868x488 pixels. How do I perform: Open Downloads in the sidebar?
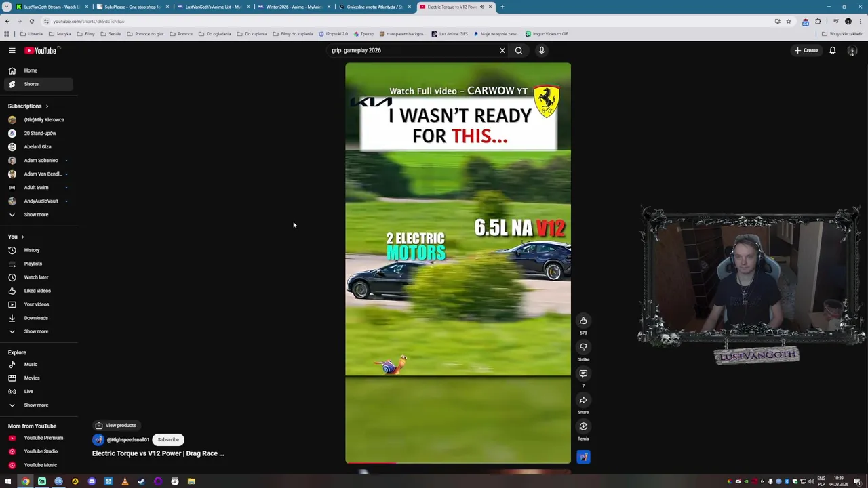pos(37,318)
